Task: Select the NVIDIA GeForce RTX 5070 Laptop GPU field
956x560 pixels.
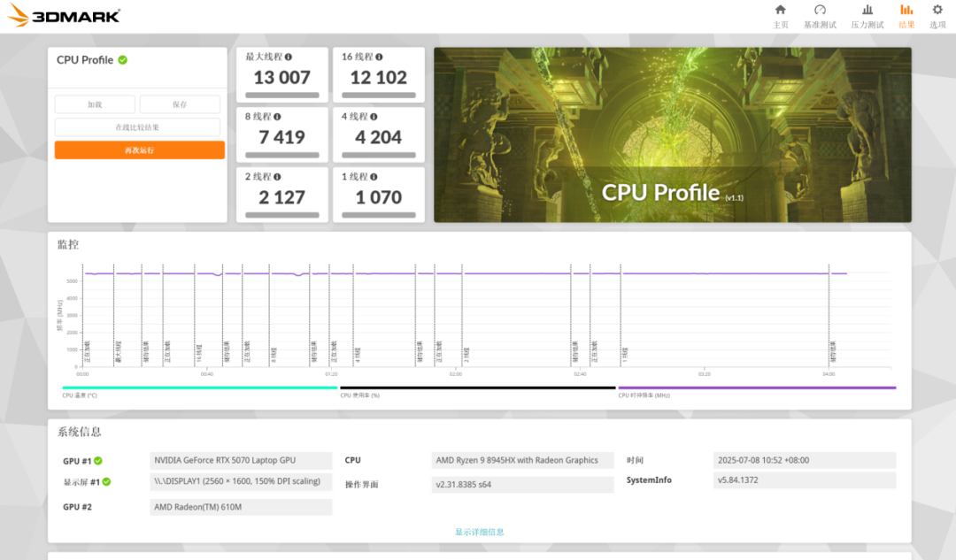Action: (x=241, y=460)
